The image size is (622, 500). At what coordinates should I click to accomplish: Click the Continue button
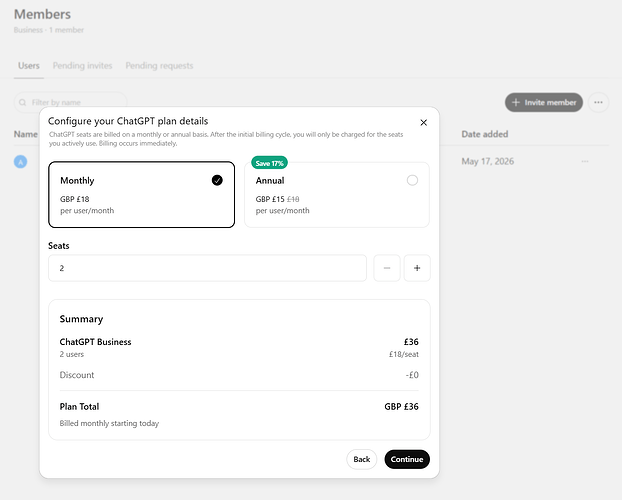pyautogui.click(x=407, y=459)
